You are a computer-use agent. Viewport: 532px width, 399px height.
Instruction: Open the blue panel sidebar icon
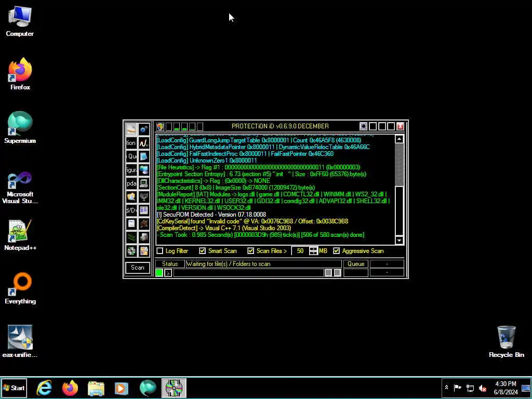pyautogui.click(x=144, y=210)
